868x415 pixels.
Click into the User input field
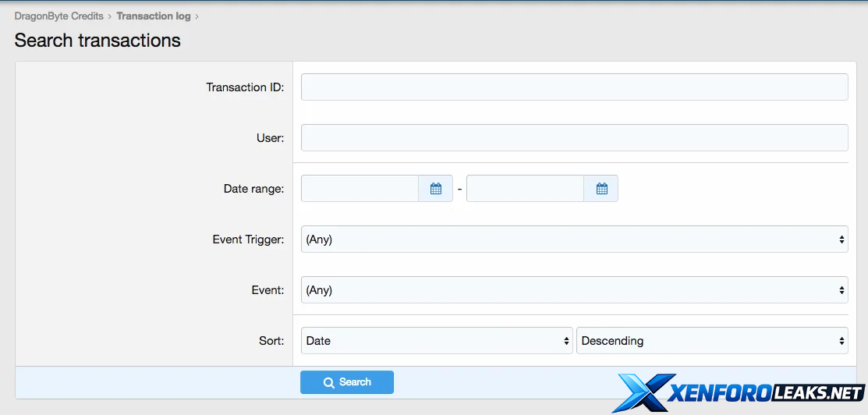pos(574,138)
